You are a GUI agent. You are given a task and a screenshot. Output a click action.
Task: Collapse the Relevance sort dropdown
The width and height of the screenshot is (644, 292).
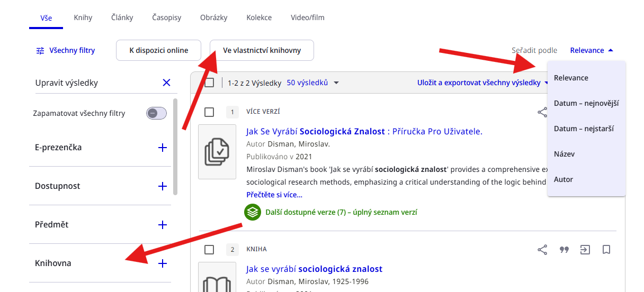[592, 51]
